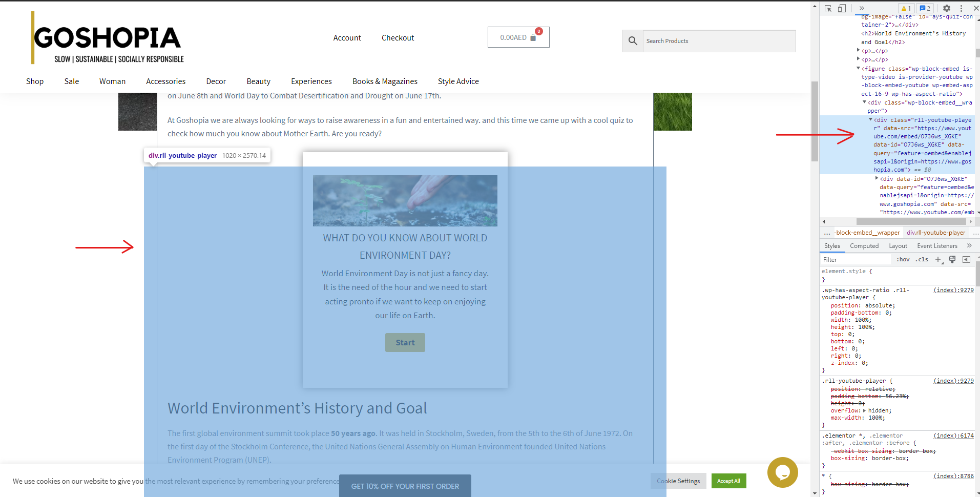Screen dimensions: 980x497
Task: Expand the first collapsed p element
Action: point(859,50)
